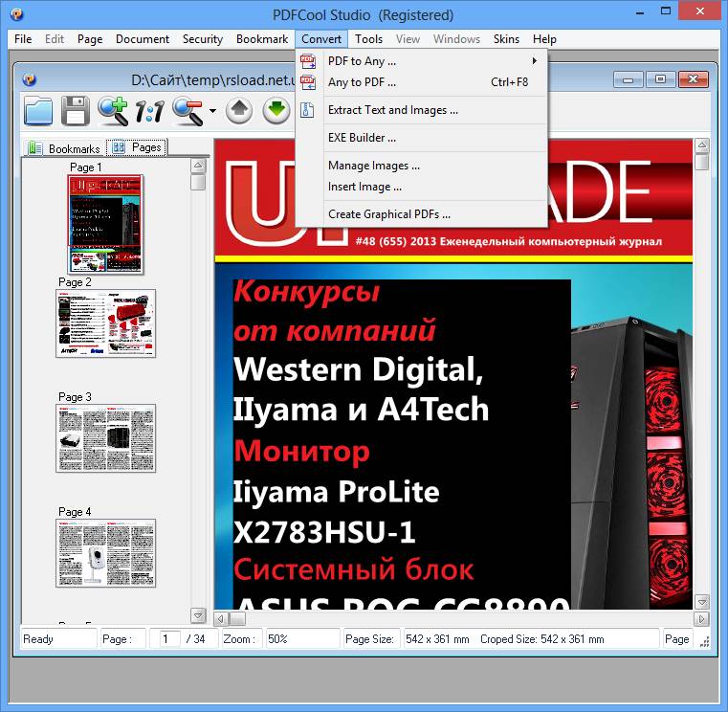728x712 pixels.
Task: Select the Page 4 thumbnail
Action: pos(105,553)
